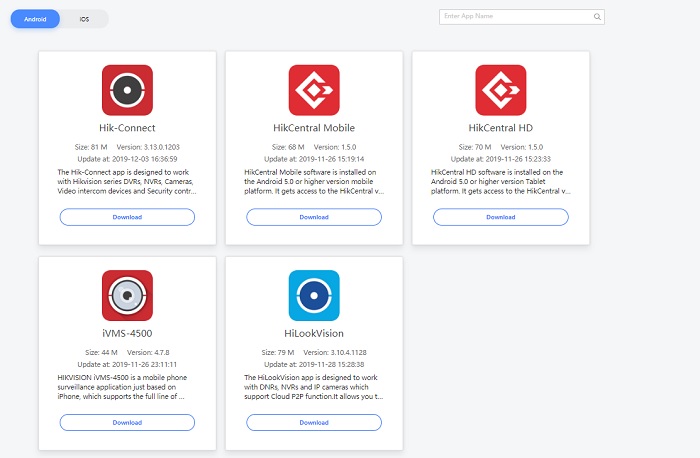This screenshot has height=458, width=700.
Task: Download the HikCentral Mobile app
Action: tap(314, 217)
